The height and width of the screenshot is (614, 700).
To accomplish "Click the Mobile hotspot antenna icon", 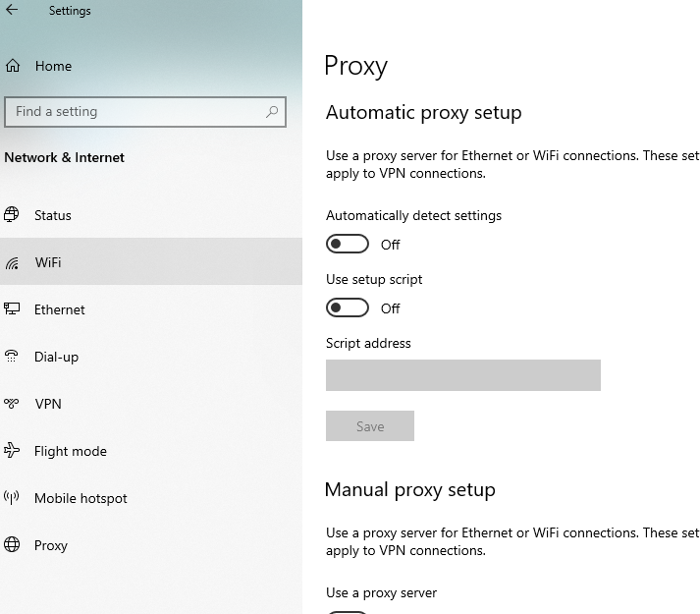I will (12, 498).
